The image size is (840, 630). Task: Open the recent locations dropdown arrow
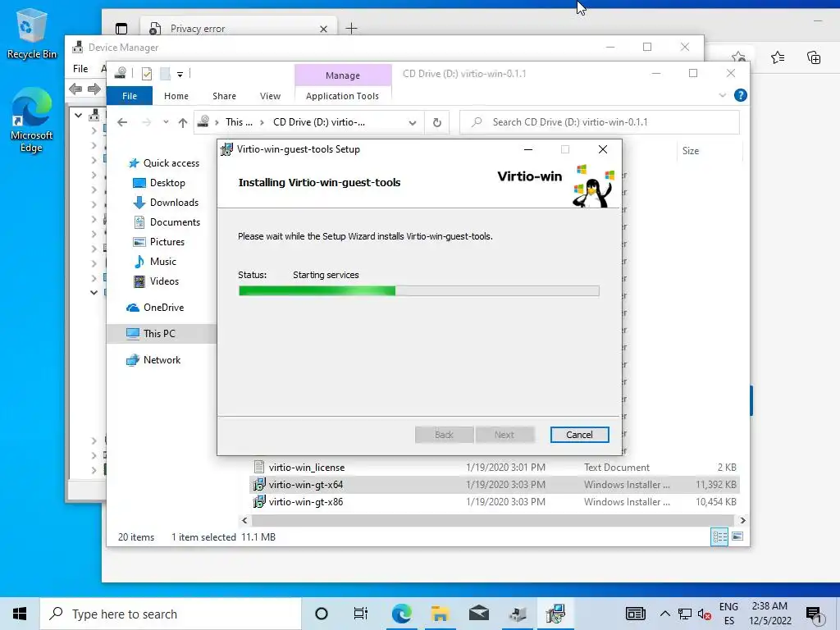pos(166,122)
